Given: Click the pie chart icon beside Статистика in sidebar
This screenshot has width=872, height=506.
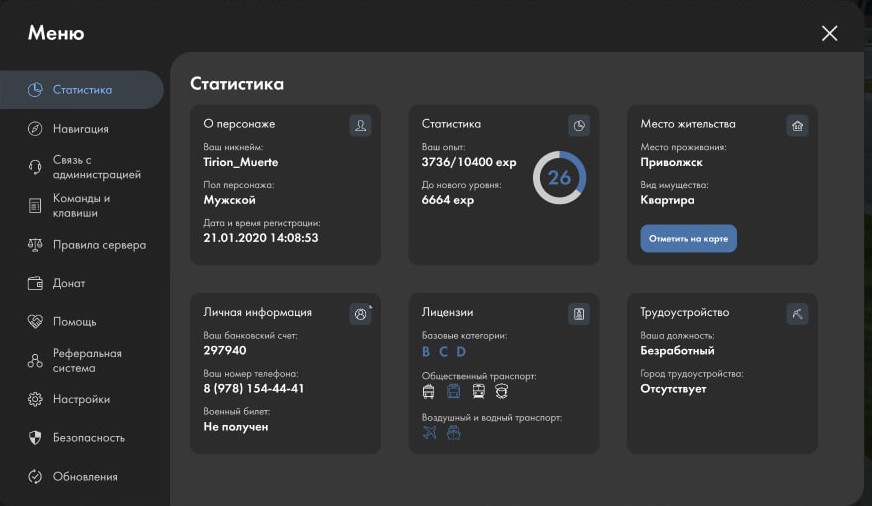Looking at the screenshot, I should pos(35,90).
